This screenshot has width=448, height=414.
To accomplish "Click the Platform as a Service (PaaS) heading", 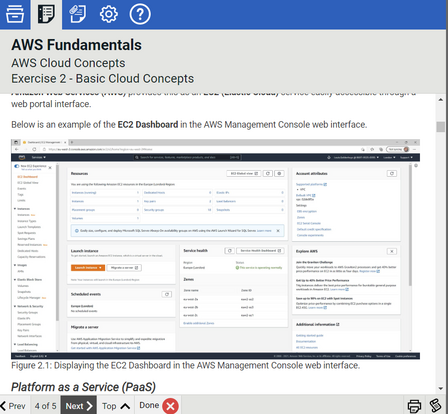I will [x=83, y=387].
